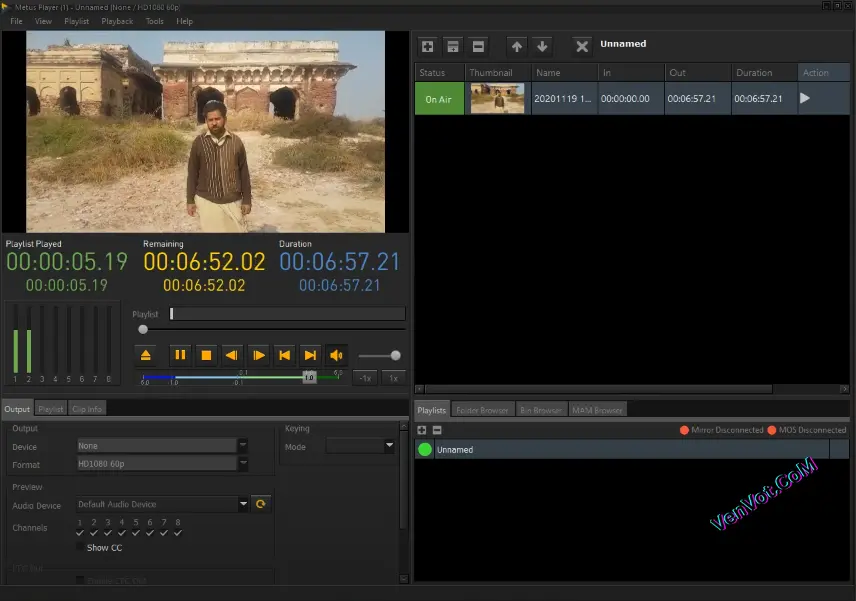Click the Playlist progress bar
Screen dimensions: 856x601
pyautogui.click(x=288, y=313)
